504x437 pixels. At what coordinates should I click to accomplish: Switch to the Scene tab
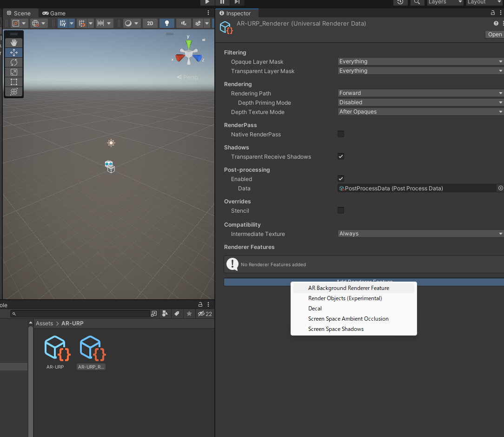19,13
